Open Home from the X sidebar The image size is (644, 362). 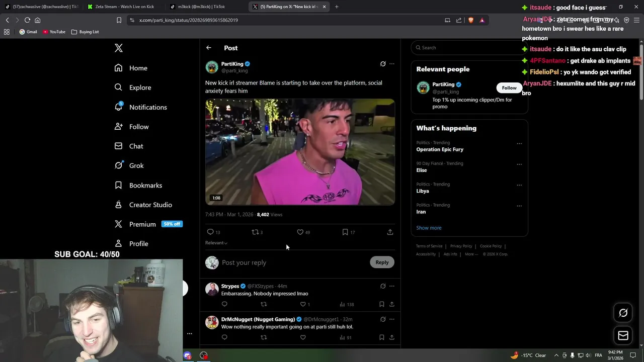pyautogui.click(x=131, y=68)
